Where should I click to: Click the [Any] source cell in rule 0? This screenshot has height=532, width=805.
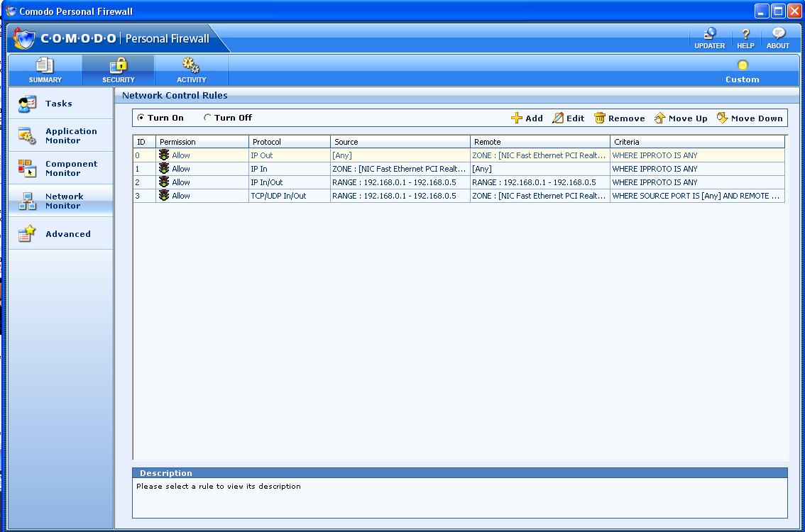coord(400,155)
